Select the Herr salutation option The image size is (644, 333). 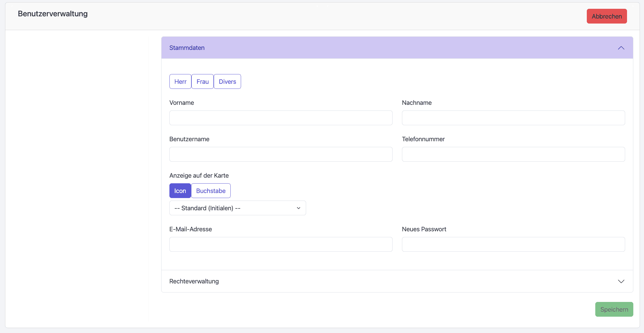click(x=180, y=82)
